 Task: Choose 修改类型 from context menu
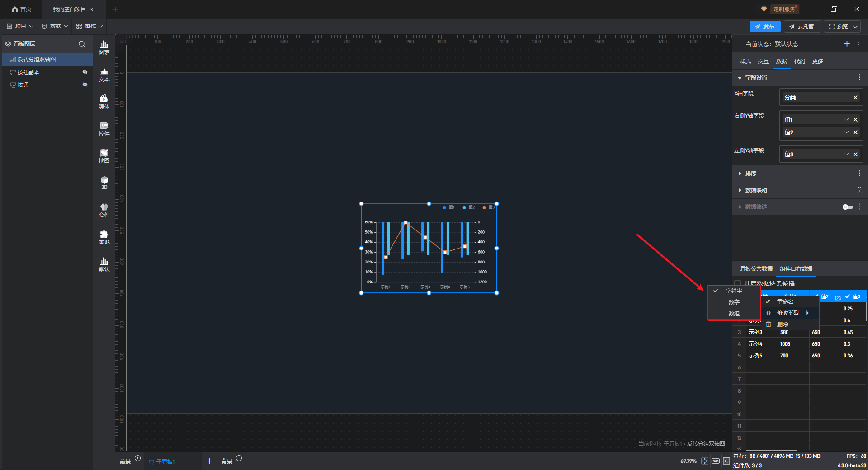click(x=790, y=313)
